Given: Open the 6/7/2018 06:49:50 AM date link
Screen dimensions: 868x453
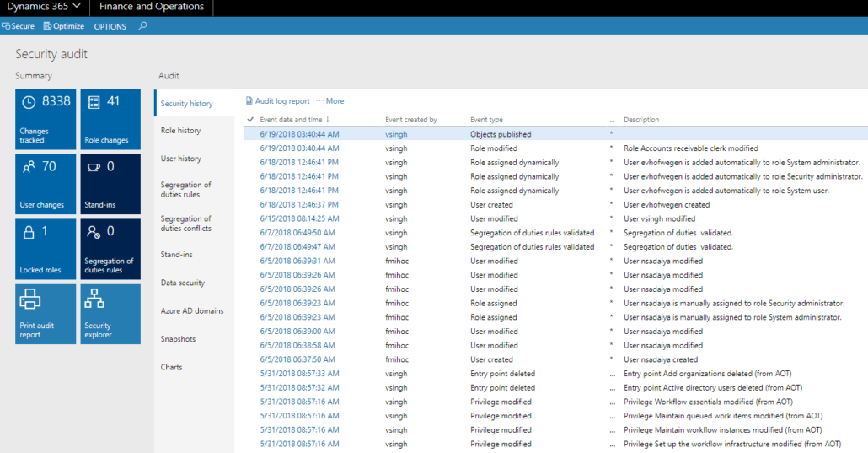Looking at the screenshot, I should click(297, 233).
